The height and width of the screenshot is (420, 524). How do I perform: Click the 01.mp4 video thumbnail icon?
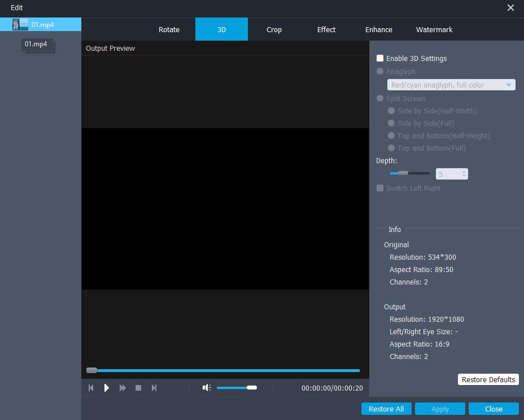point(20,24)
